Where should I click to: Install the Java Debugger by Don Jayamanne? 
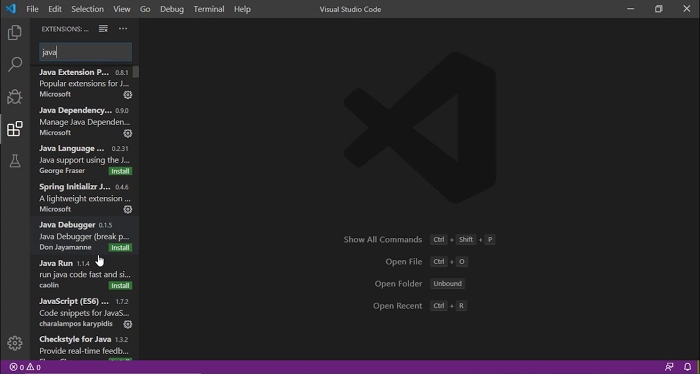pyautogui.click(x=120, y=248)
